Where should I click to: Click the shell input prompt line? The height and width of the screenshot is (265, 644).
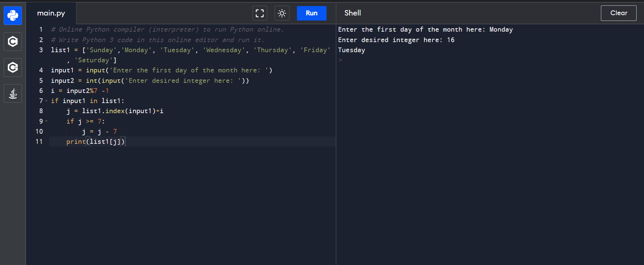click(x=370, y=60)
